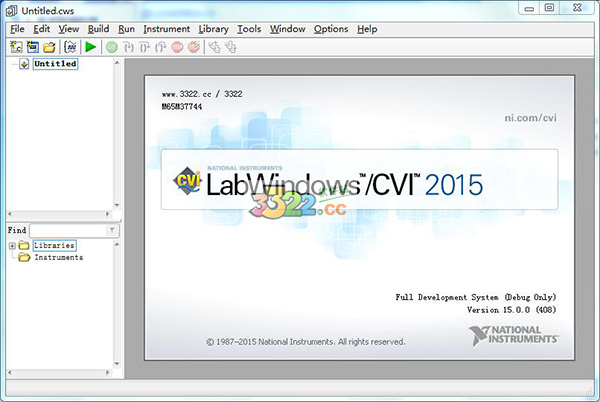Click the red Stop/Terminate execution icon
The height and width of the screenshot is (402, 600).
(177, 47)
